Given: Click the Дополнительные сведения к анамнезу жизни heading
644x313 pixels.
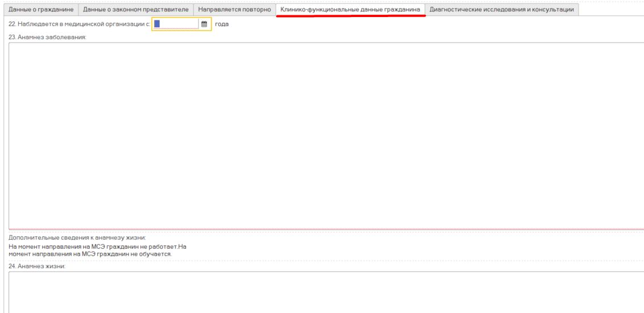Looking at the screenshot, I should pos(77,237).
